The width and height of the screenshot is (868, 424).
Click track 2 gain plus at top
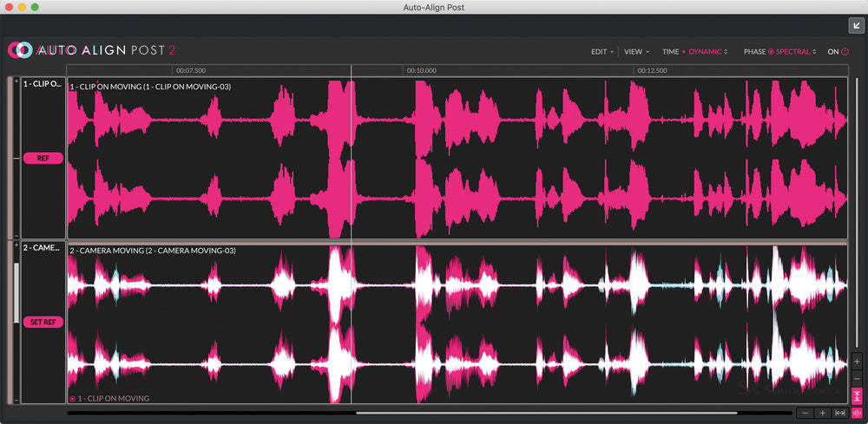tap(16, 245)
